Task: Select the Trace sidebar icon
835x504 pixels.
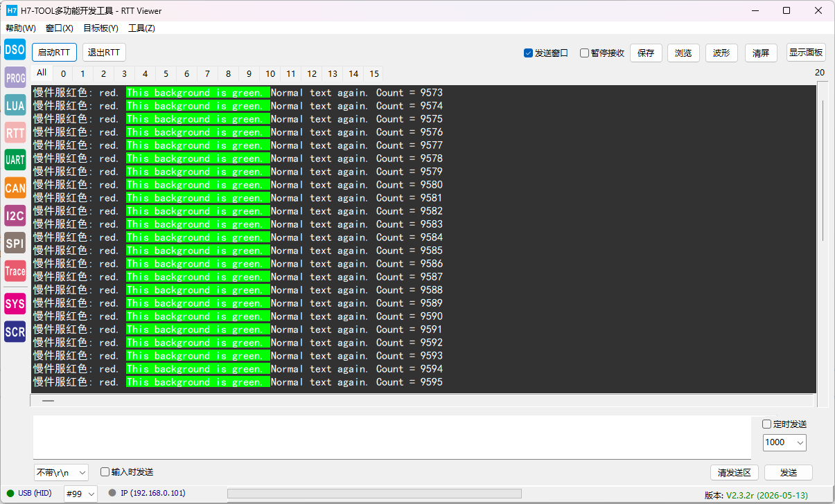Action: [15, 271]
